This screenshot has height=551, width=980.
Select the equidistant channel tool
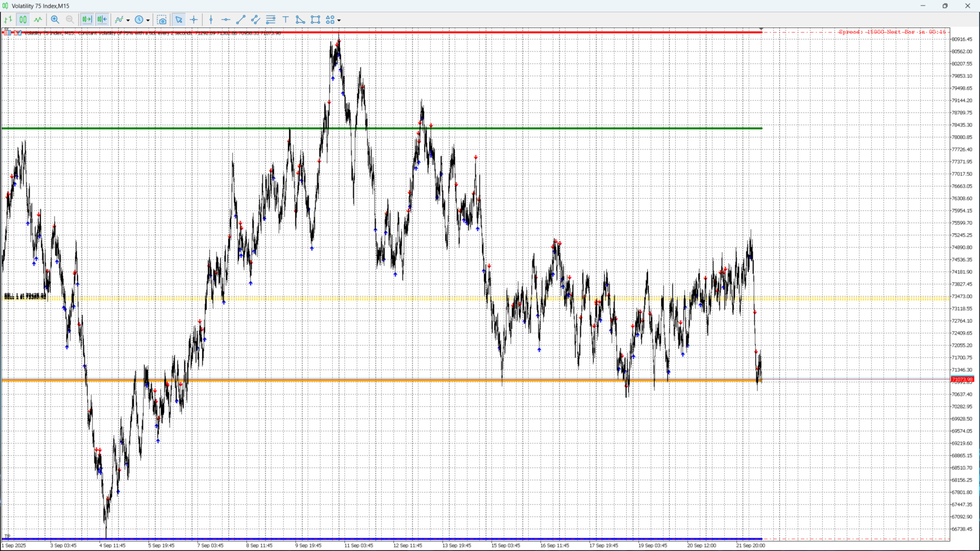tap(256, 20)
